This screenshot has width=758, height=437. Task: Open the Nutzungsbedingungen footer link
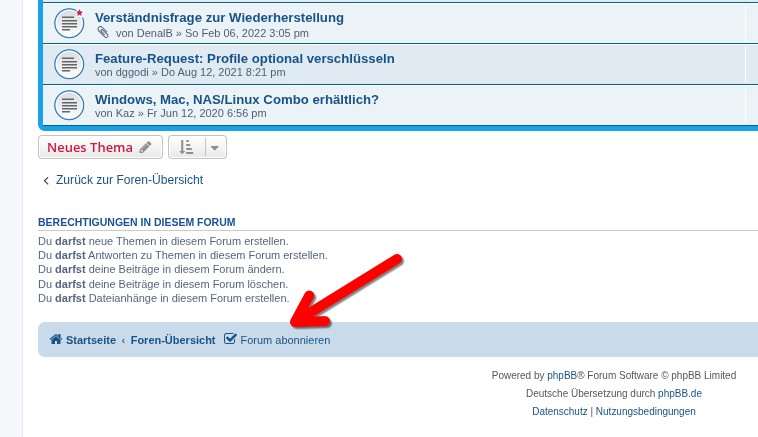[645, 411]
